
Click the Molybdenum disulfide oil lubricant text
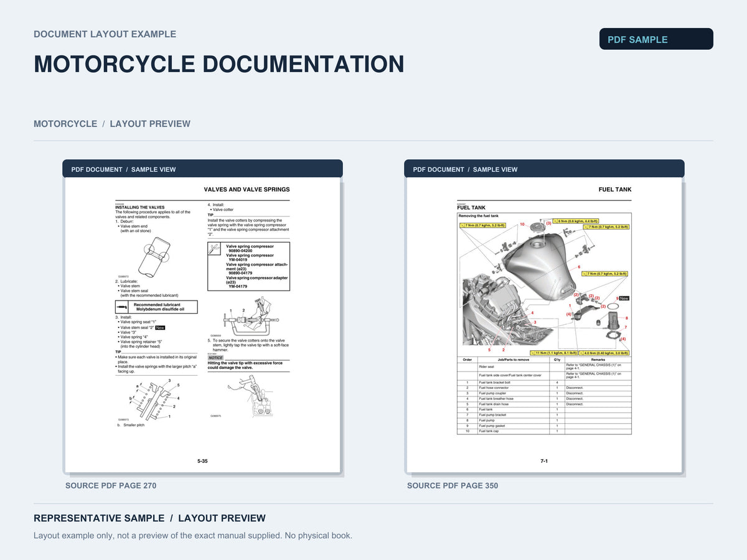(x=160, y=309)
